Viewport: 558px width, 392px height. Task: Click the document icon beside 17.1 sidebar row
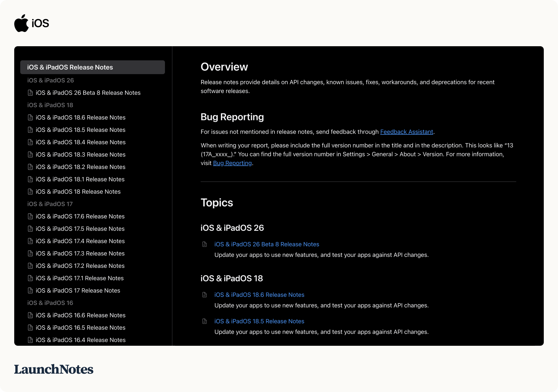[30, 278]
